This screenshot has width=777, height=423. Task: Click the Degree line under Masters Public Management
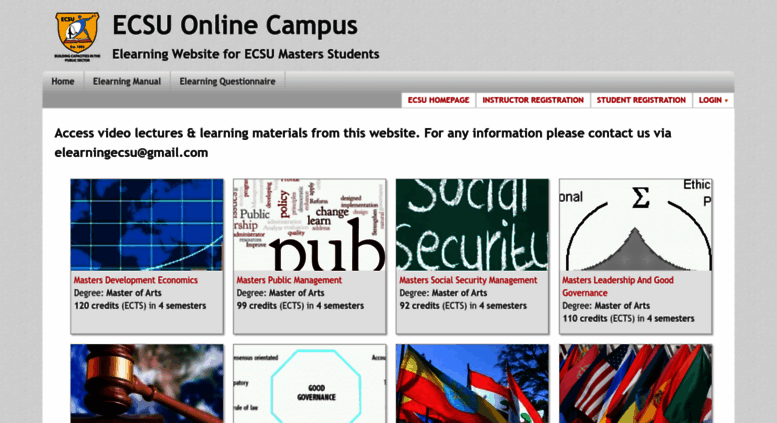(280, 293)
